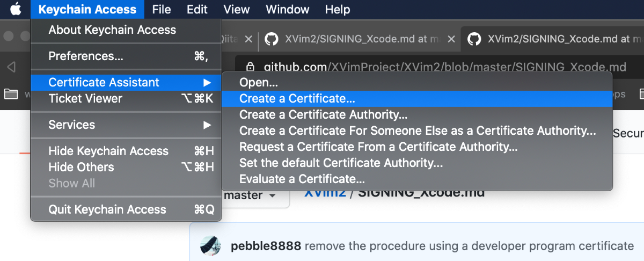Close the middle XVim2 SIGNING_Xcode.md tab
Image resolution: width=644 pixels, height=261 pixels.
click(451, 39)
